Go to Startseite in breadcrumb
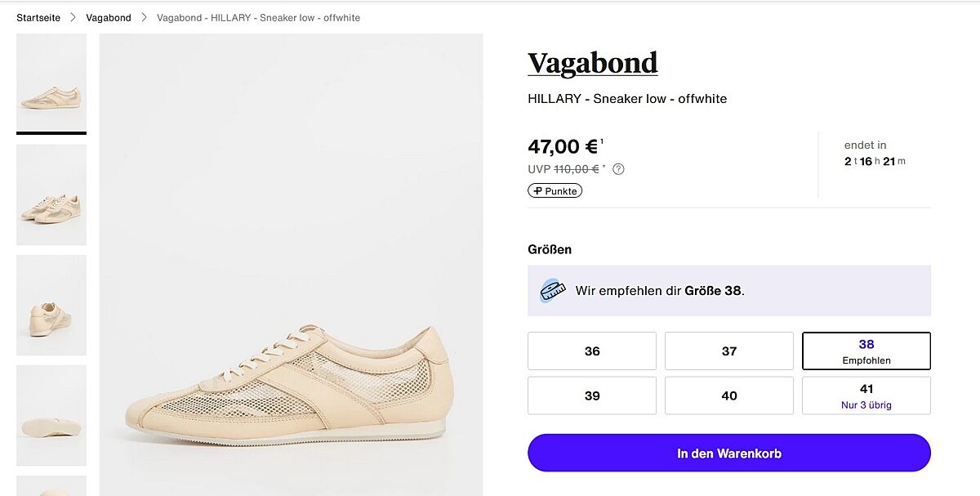Viewport: 980px width, 496px height. coord(38,18)
